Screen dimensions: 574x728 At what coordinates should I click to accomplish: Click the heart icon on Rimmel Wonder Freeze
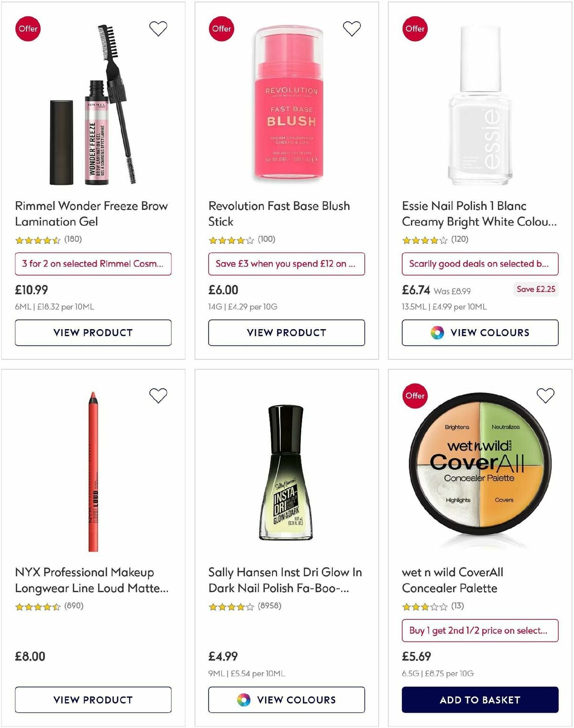tap(158, 28)
